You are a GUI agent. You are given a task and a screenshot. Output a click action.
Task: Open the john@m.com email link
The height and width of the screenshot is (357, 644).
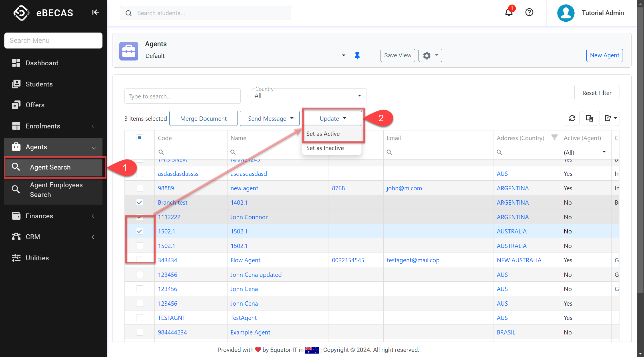404,188
